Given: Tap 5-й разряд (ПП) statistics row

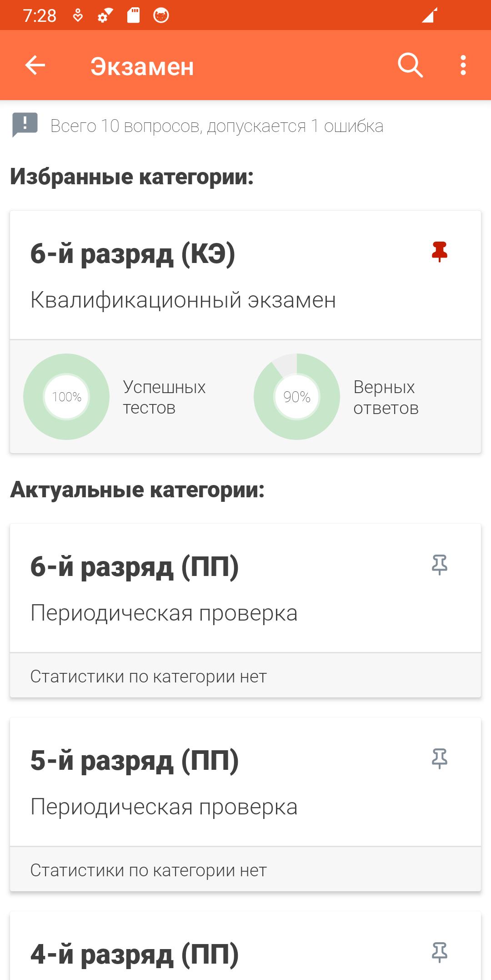Looking at the screenshot, I should [x=245, y=870].
